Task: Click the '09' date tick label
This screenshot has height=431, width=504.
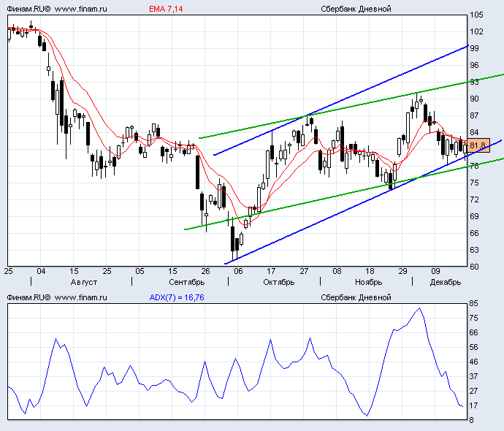Action: [435, 271]
